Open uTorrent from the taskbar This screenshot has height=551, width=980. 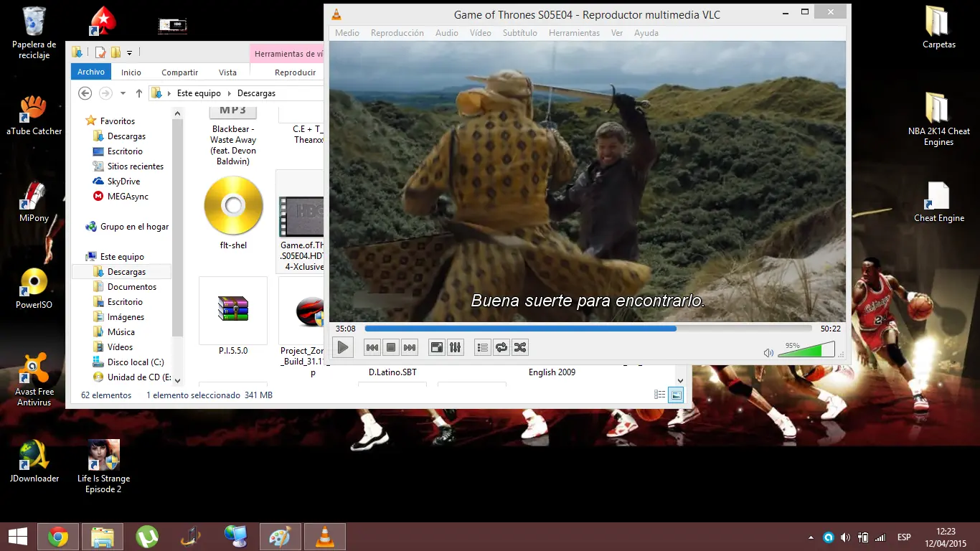coord(147,537)
